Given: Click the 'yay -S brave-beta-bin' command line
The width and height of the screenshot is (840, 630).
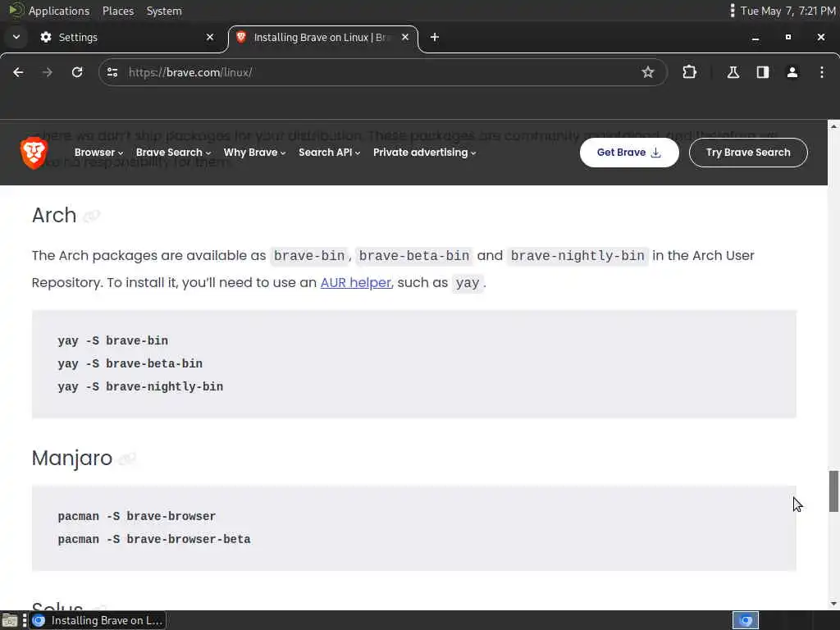Looking at the screenshot, I should (x=130, y=363).
